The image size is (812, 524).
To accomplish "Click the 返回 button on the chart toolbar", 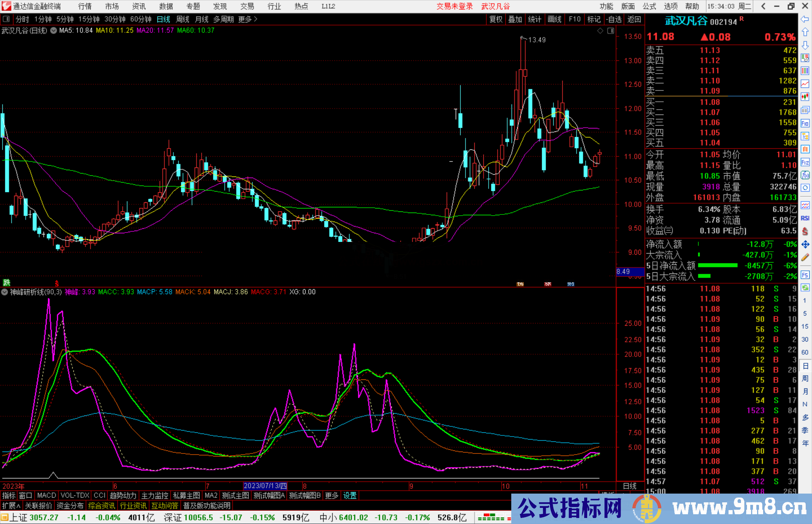I will (x=635, y=19).
